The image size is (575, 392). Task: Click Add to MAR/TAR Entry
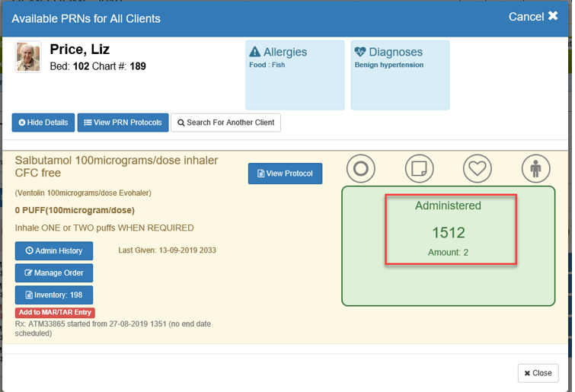pyautogui.click(x=55, y=313)
